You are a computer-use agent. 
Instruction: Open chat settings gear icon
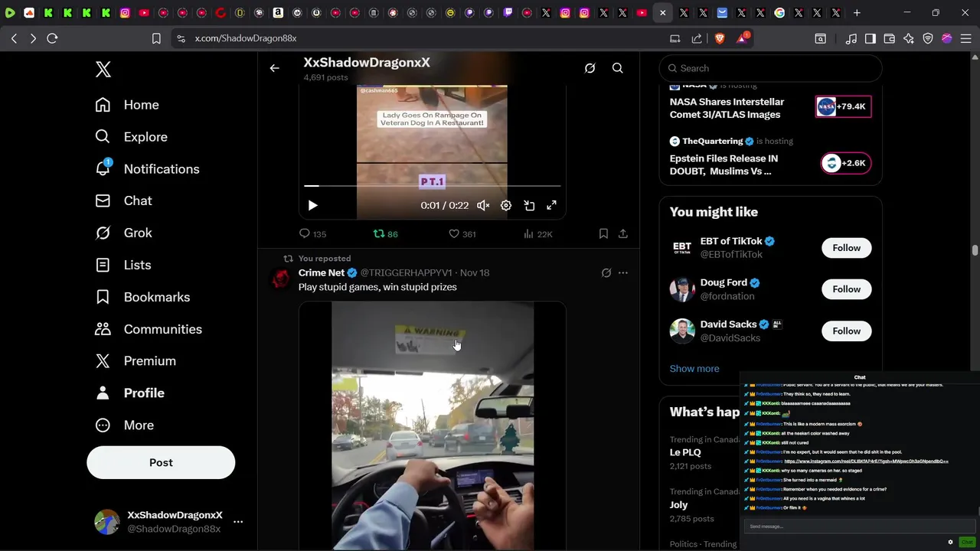coord(950,542)
